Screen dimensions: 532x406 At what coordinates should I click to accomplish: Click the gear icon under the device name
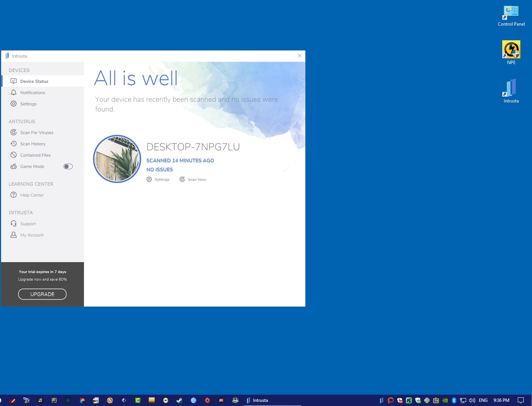pyautogui.click(x=149, y=179)
